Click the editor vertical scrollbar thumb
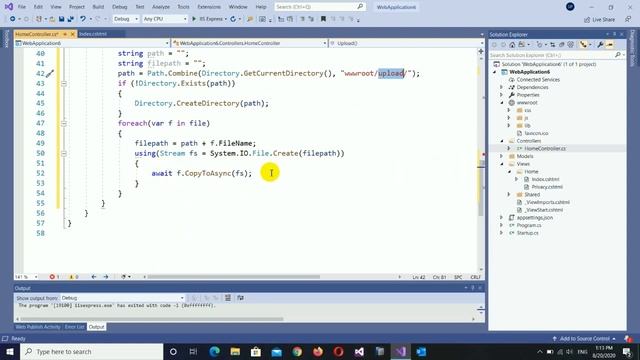The width and height of the screenshot is (640, 360). tap(481, 188)
